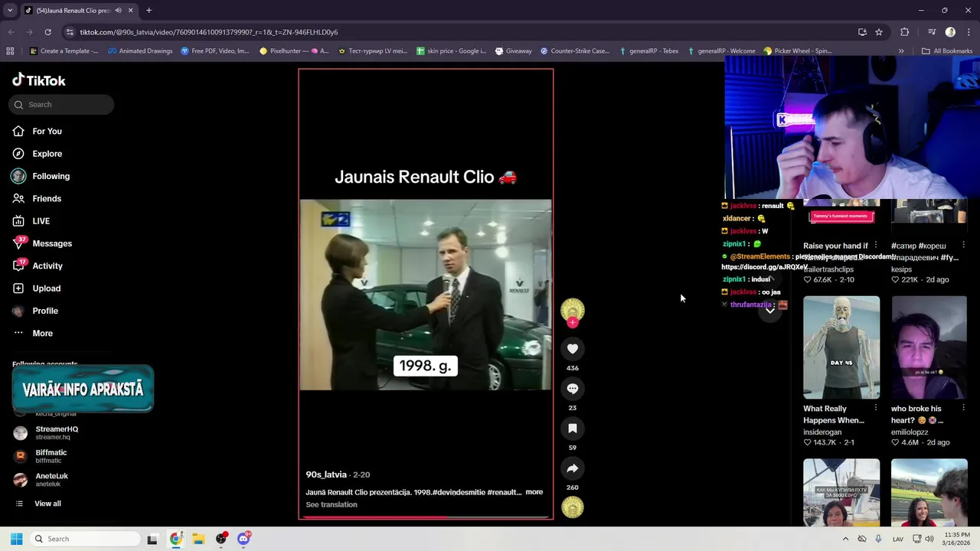Viewport: 980px width, 551px height.
Task: Seek on the video progress bar
Action: click(426, 517)
